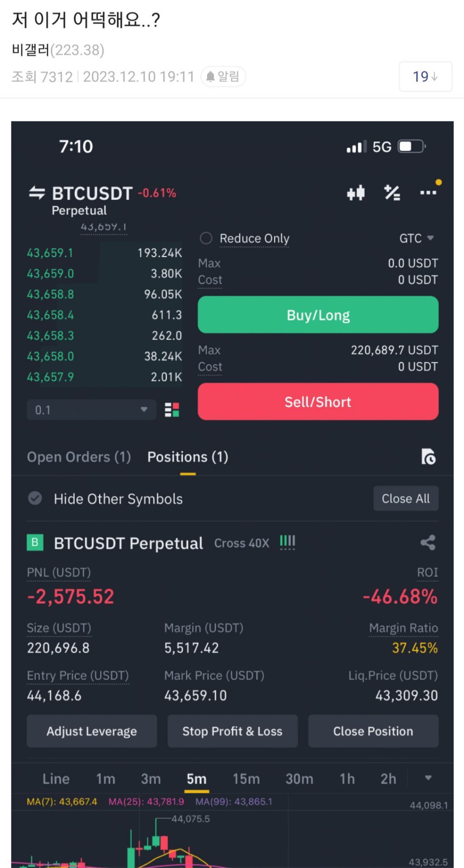Expand the 0.1 price grouping dropdown
Screen dimensions: 464x868
(92, 410)
